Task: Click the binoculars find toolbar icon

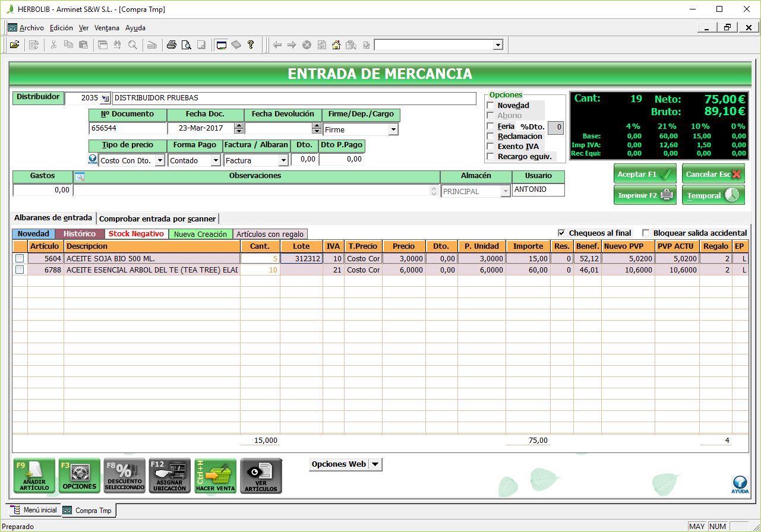Action: tap(118, 45)
